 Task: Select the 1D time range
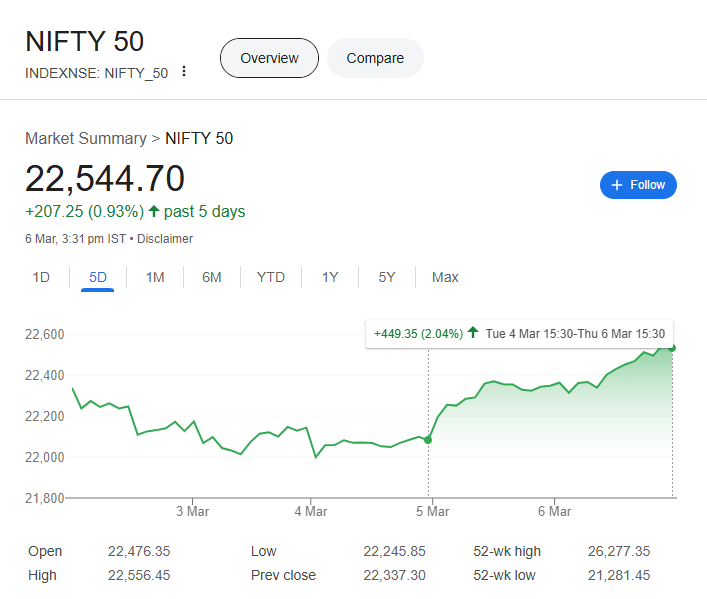tap(41, 277)
